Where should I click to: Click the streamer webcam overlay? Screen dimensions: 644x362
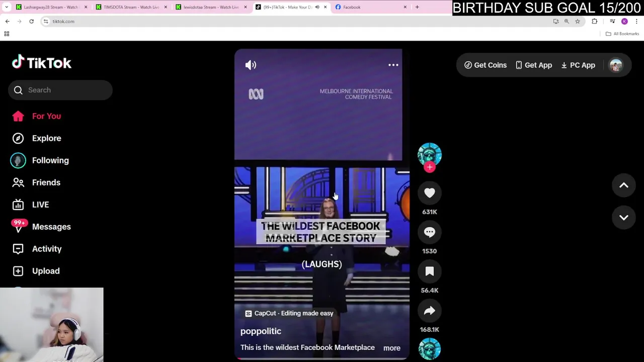(x=52, y=325)
